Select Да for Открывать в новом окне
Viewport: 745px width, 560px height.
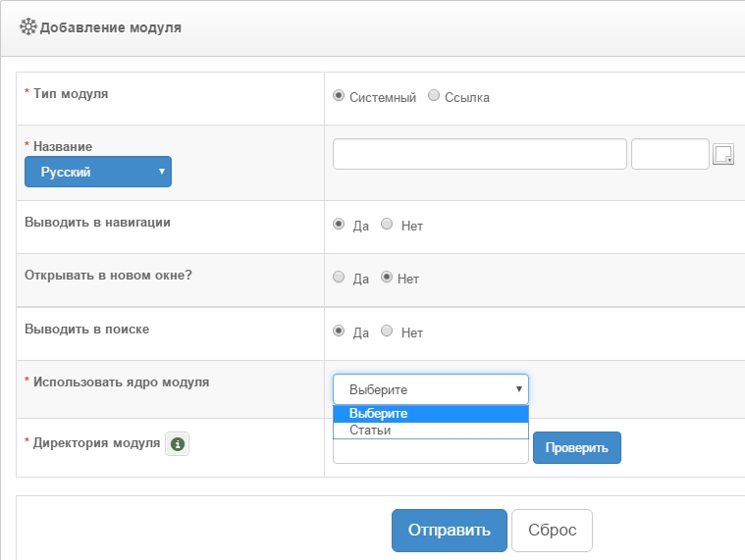click(339, 278)
